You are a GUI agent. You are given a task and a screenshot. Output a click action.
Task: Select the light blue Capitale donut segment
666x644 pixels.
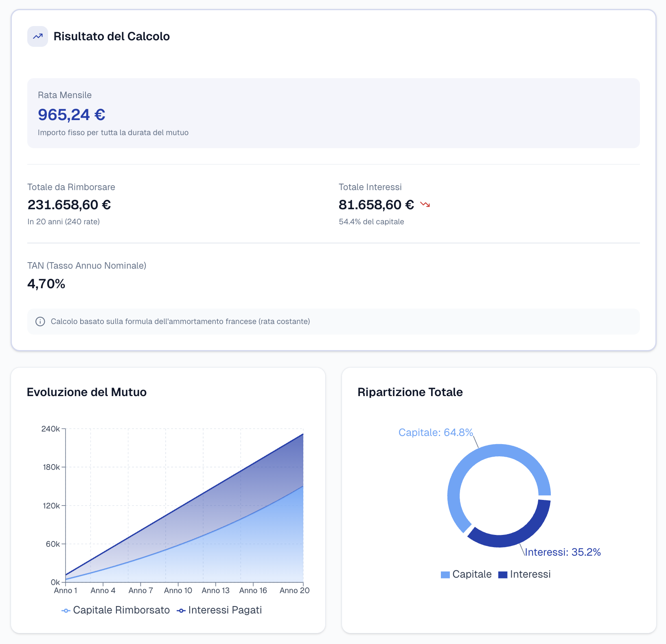point(460,472)
